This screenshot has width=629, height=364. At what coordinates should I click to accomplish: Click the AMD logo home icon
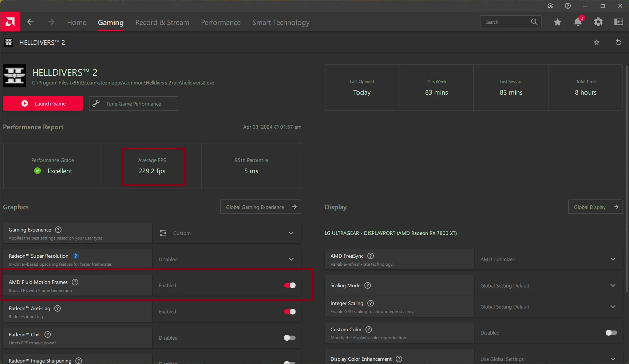10,22
